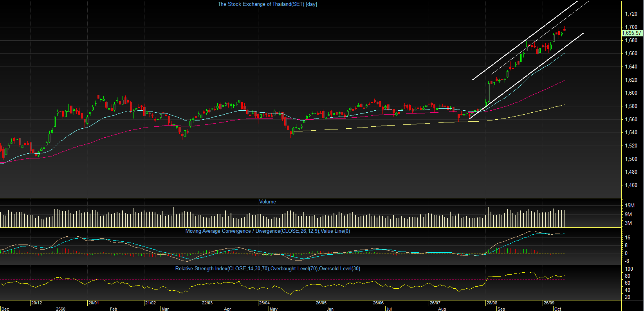The height and width of the screenshot is (311, 644).
Task: Click the 20/12 date label
Action: [37, 303]
